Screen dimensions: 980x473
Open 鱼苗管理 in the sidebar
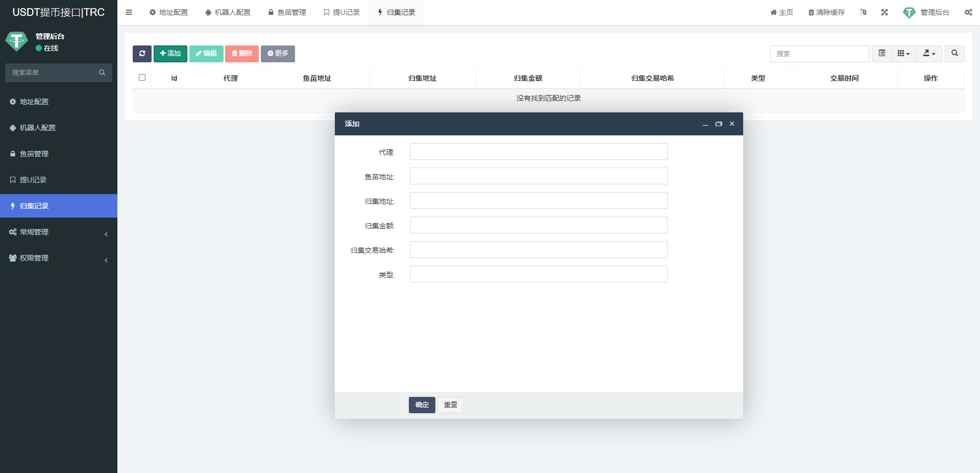click(34, 154)
